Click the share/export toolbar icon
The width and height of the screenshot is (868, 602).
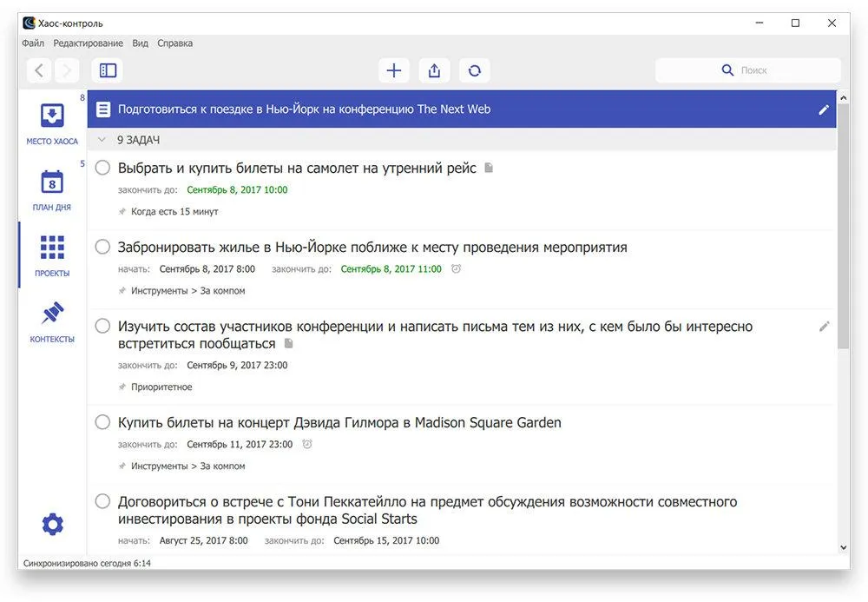(x=434, y=71)
